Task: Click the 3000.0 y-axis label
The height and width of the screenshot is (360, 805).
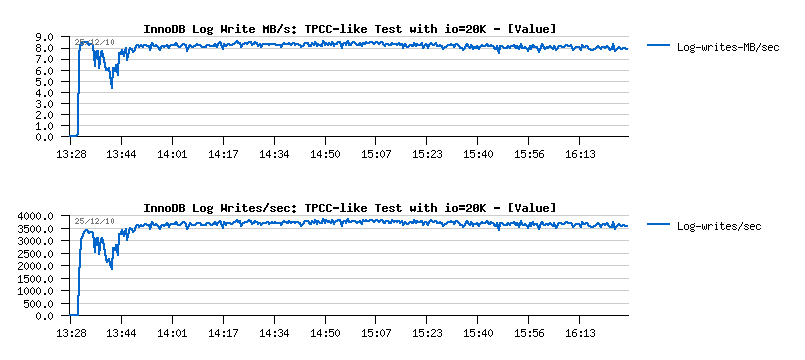Action: point(35,241)
